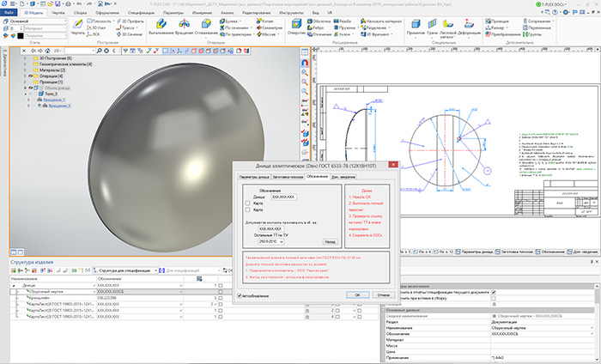The width and height of the screenshot is (601, 364).
Task: Select the Симметрия symmetry operation
Action: click(x=270, y=27)
